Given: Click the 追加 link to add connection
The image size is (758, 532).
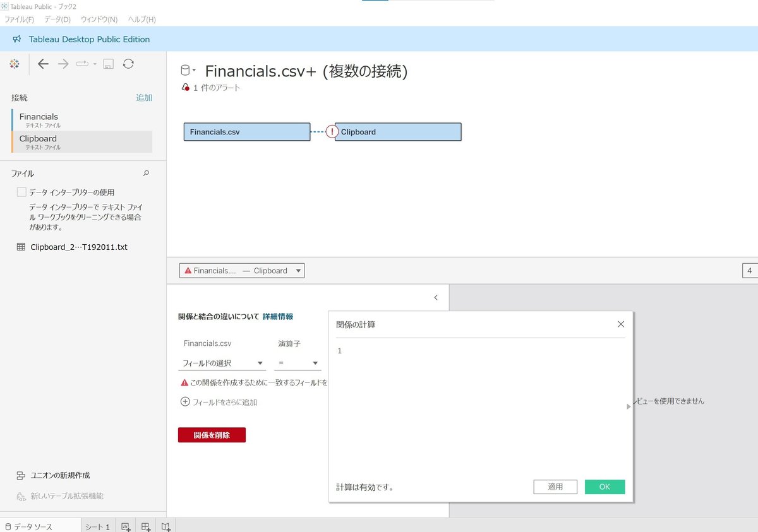Looking at the screenshot, I should coord(144,98).
